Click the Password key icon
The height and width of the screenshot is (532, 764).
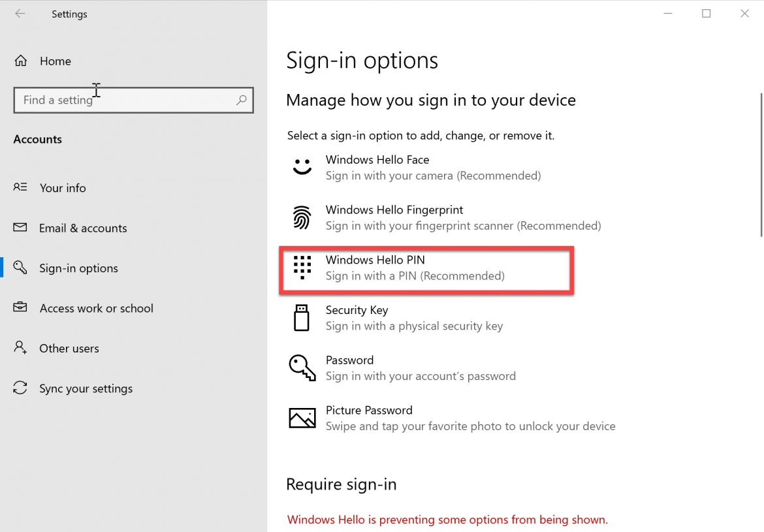pos(302,368)
